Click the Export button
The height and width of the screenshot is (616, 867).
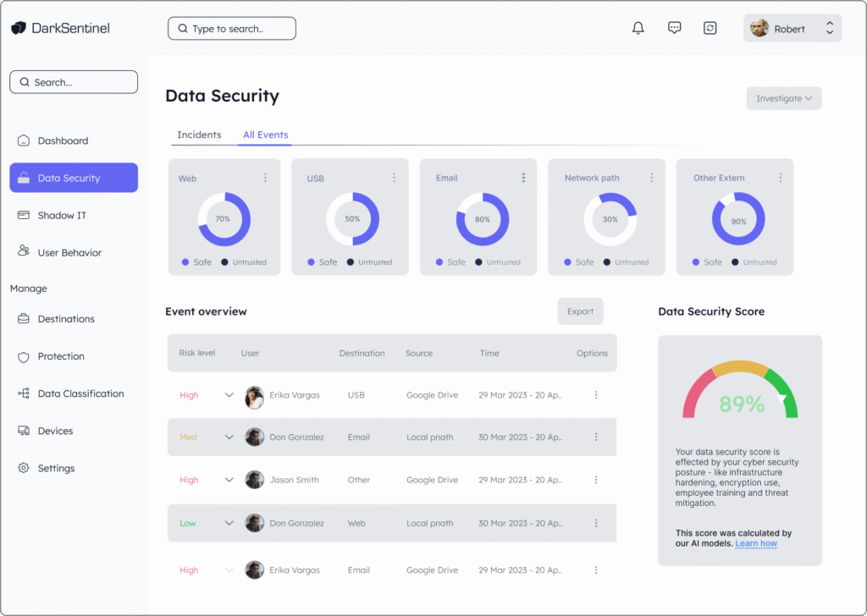click(x=580, y=311)
